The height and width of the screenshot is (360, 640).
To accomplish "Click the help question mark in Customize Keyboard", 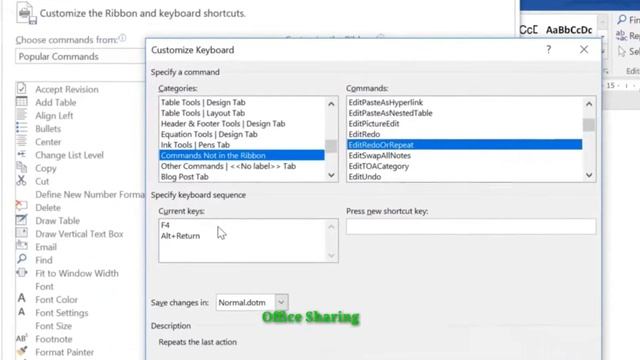I will 549,50.
